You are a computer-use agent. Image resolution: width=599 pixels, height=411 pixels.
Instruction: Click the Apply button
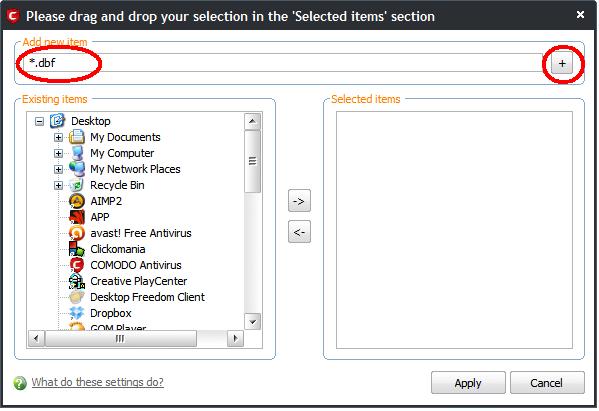[x=468, y=383]
